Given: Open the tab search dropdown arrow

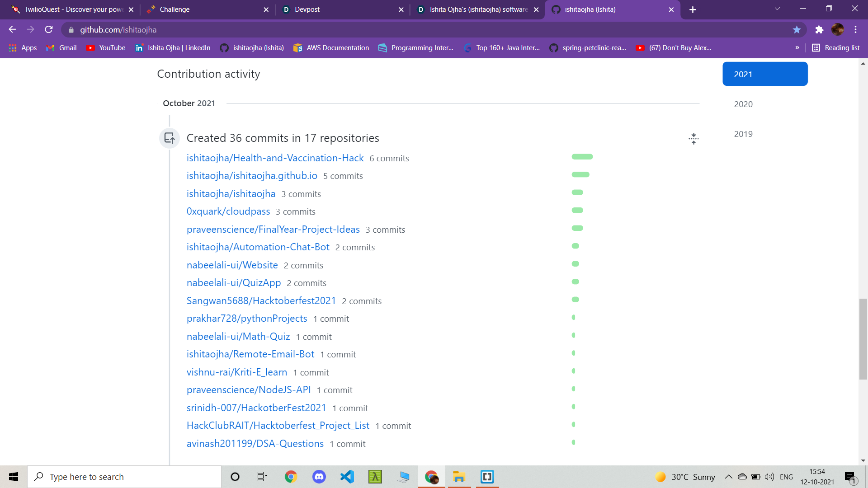Looking at the screenshot, I should click(777, 9).
